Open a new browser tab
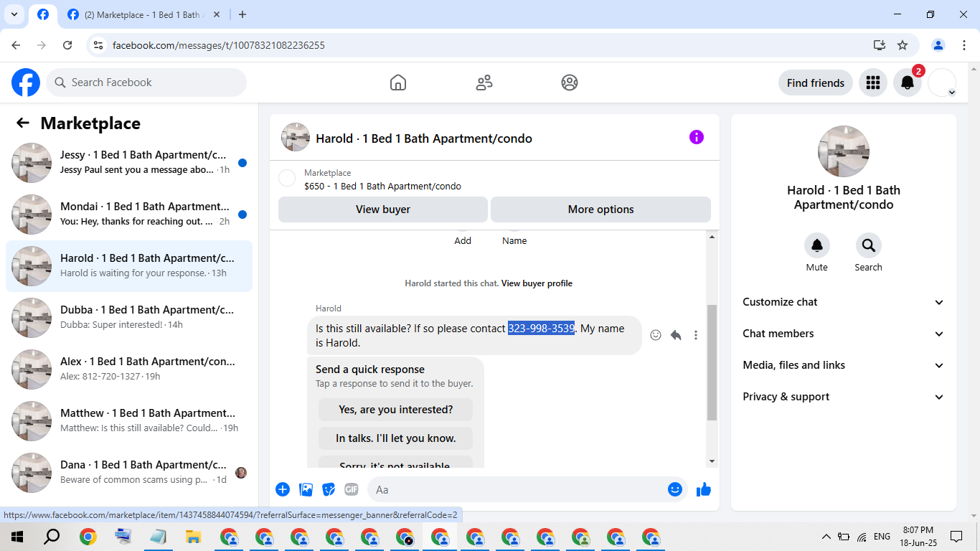Image resolution: width=980 pixels, height=551 pixels. point(242,14)
